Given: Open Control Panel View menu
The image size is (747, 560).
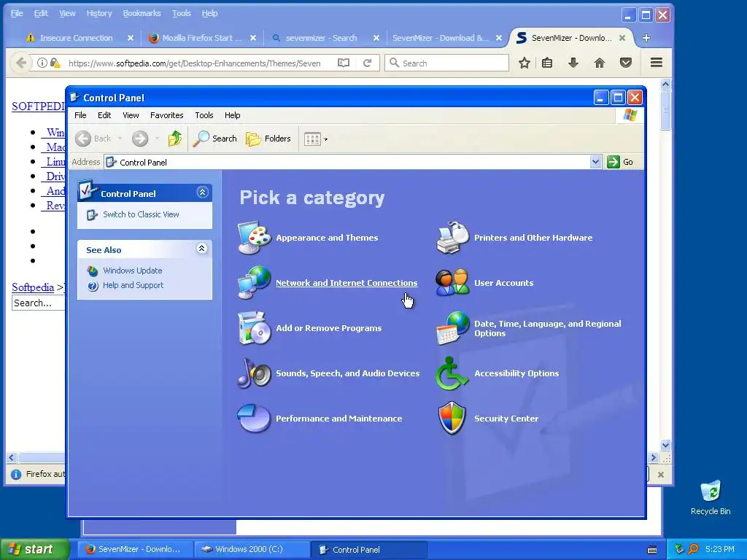Looking at the screenshot, I should 131,115.
